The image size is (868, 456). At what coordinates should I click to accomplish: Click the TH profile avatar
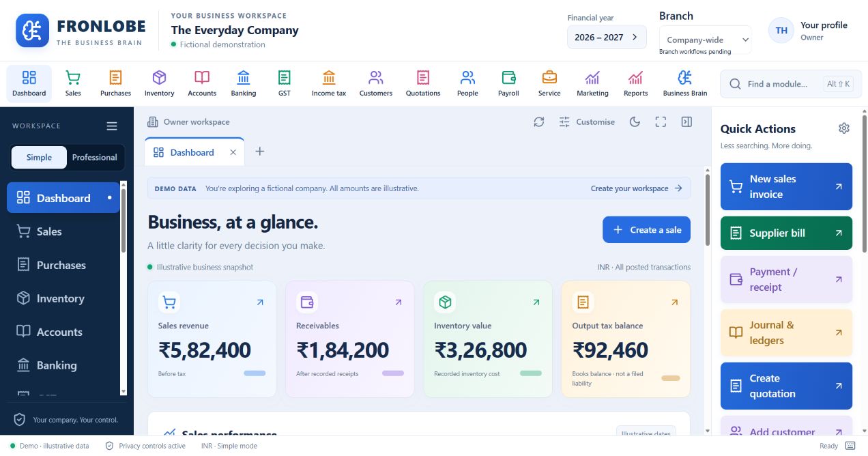[x=781, y=30]
